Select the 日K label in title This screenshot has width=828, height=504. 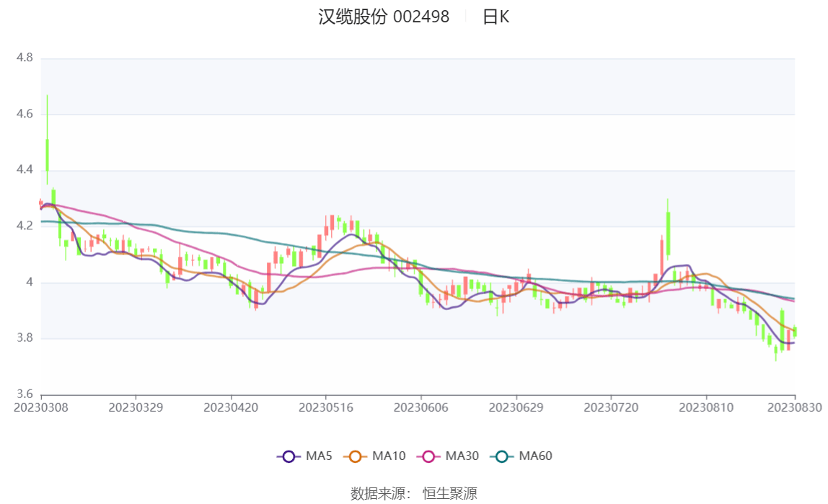tap(496, 17)
